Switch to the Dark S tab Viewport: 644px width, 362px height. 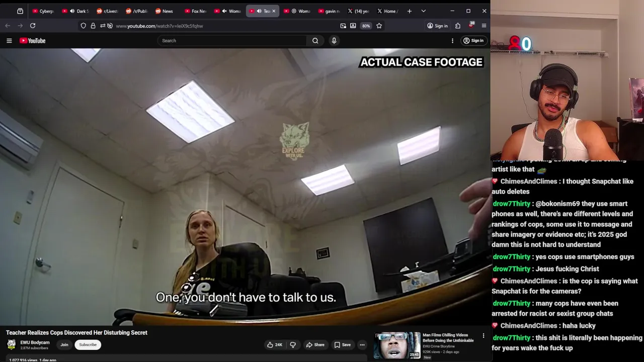coord(75,11)
